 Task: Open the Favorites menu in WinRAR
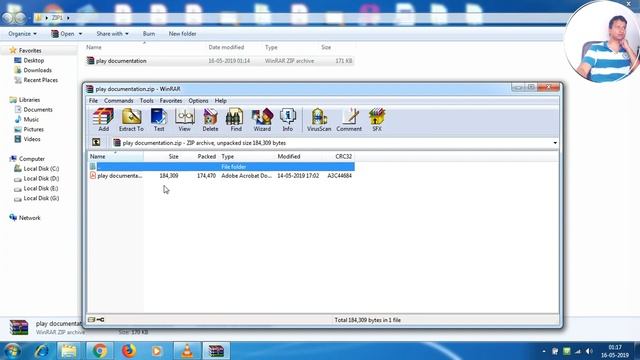(x=171, y=100)
